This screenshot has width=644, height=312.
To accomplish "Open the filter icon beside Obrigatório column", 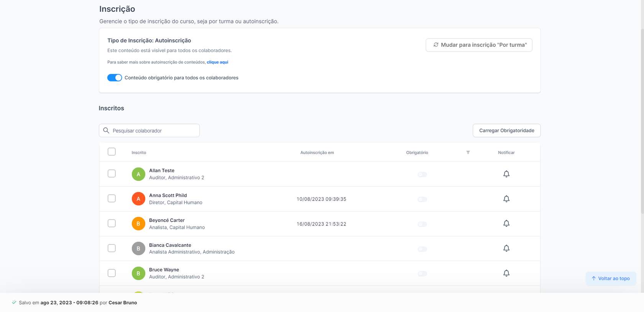I will click(468, 153).
